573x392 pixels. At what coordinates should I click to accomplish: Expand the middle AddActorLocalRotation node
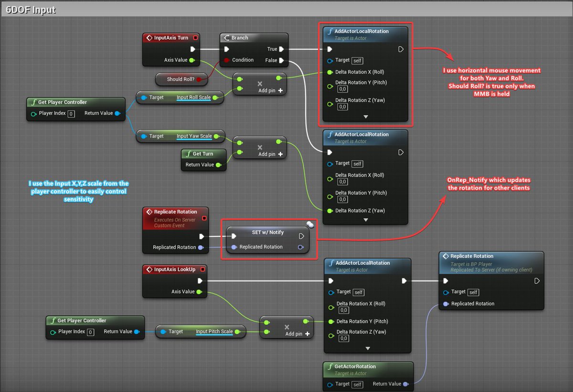pyautogui.click(x=365, y=220)
